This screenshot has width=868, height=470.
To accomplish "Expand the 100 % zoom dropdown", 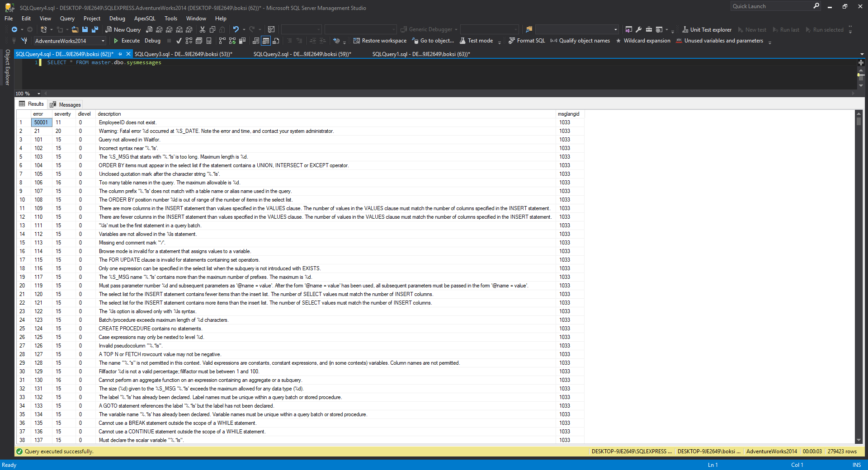I will [x=39, y=94].
